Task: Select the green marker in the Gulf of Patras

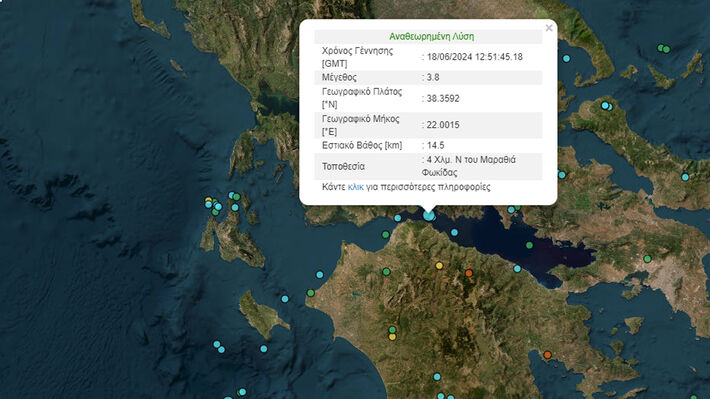Action: pos(385,235)
